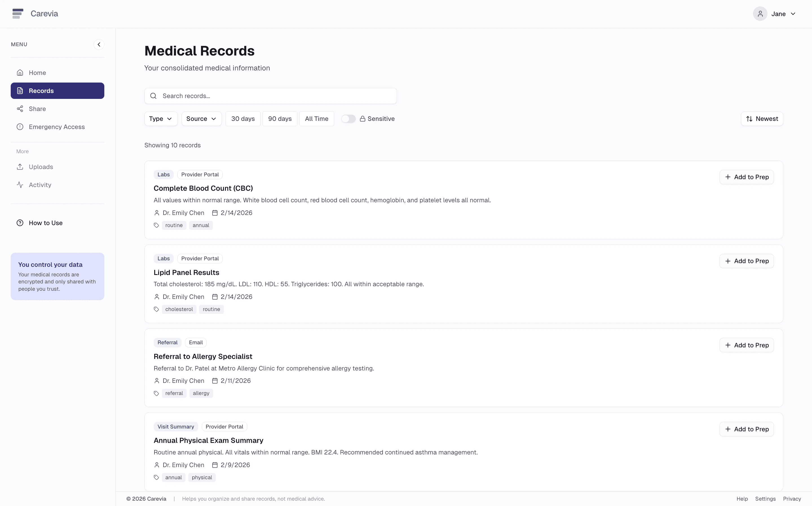Click the Records document icon
Screen dimensions: 812x506
click(20, 91)
